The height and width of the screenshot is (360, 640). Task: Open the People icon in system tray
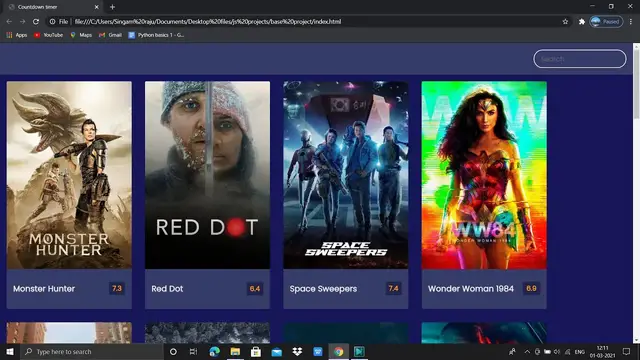(x=512, y=351)
